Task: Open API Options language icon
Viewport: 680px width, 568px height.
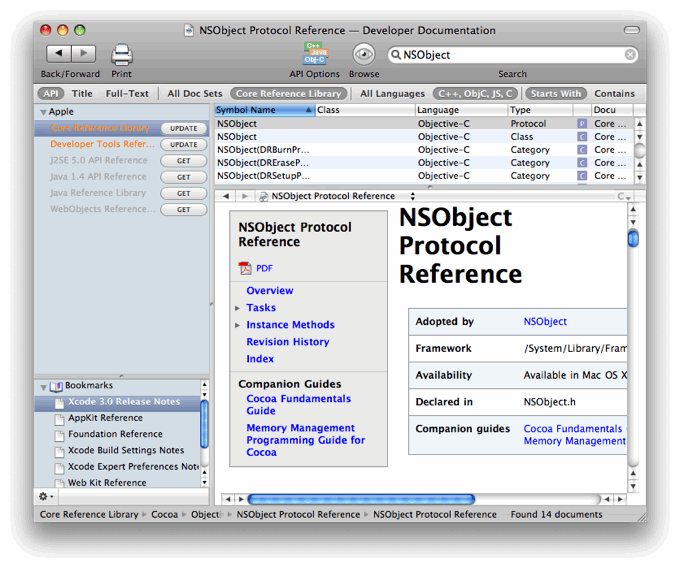Action: [315, 54]
